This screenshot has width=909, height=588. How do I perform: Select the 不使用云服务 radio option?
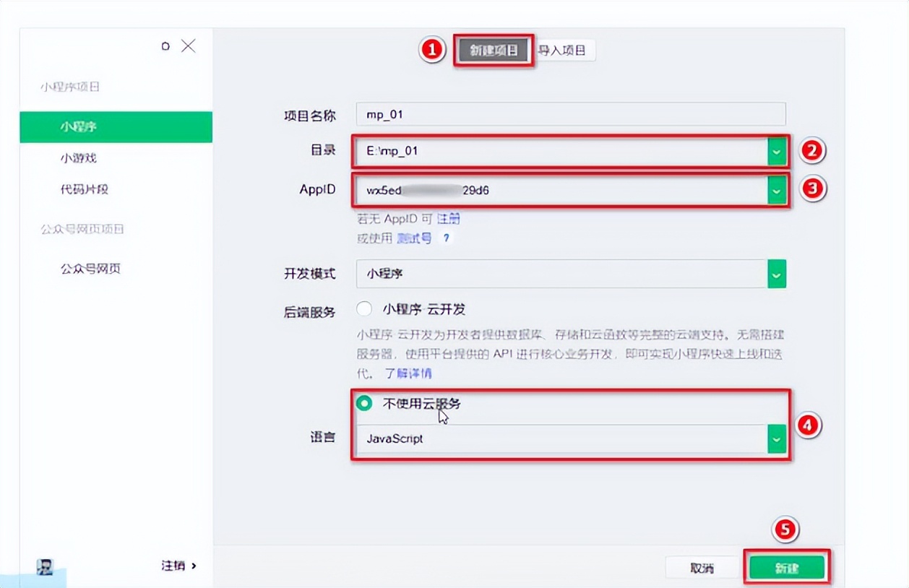[364, 405]
